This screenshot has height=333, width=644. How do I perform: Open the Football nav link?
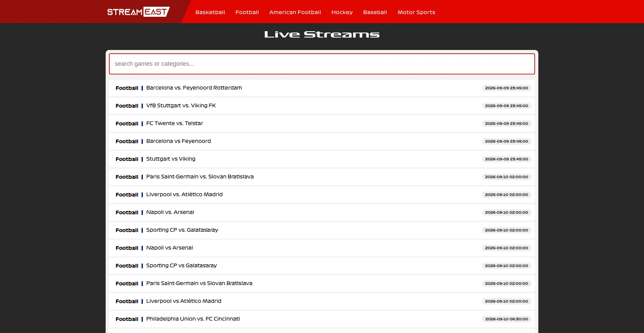point(247,12)
